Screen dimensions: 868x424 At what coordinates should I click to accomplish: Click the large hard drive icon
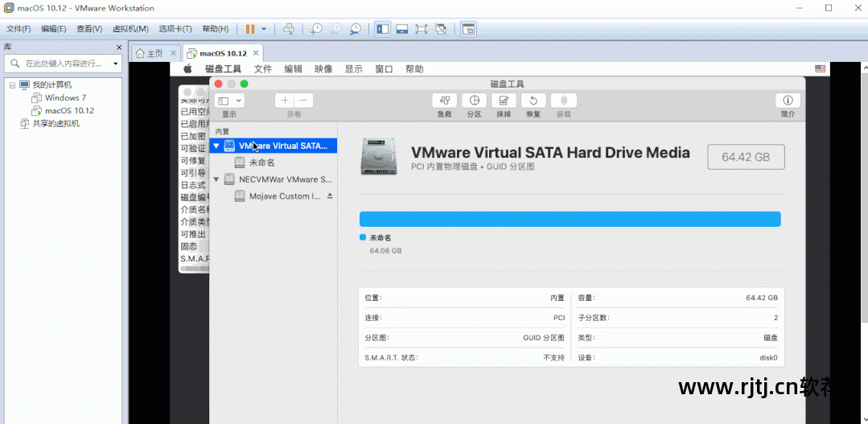[x=378, y=157]
